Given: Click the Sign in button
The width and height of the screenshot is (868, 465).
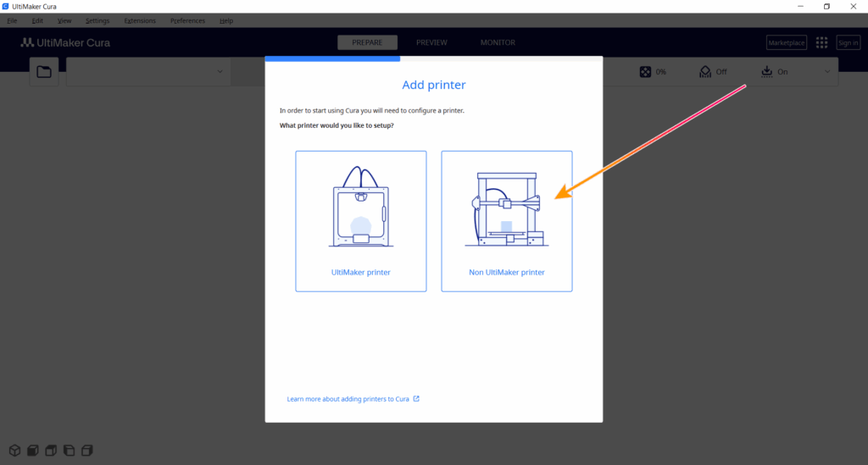Looking at the screenshot, I should [848, 42].
